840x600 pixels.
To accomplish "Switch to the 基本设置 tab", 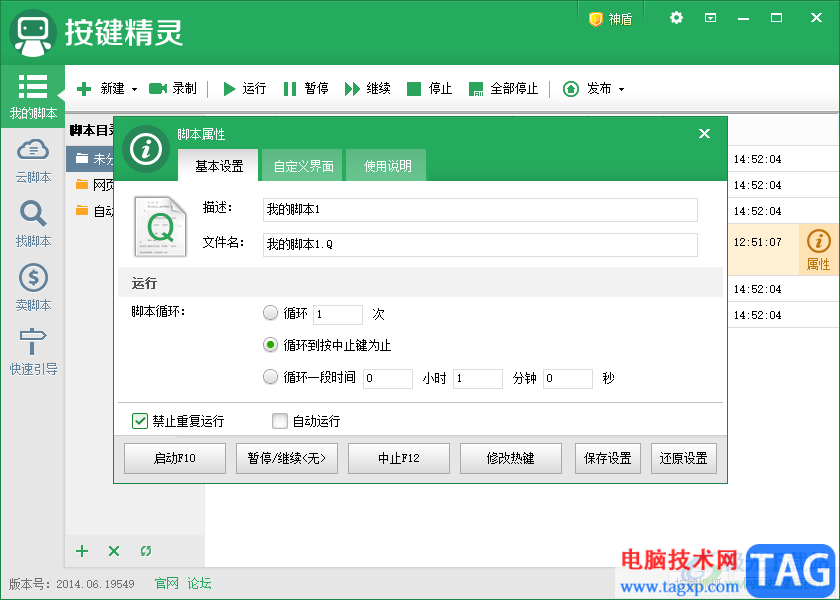I will coord(219,166).
